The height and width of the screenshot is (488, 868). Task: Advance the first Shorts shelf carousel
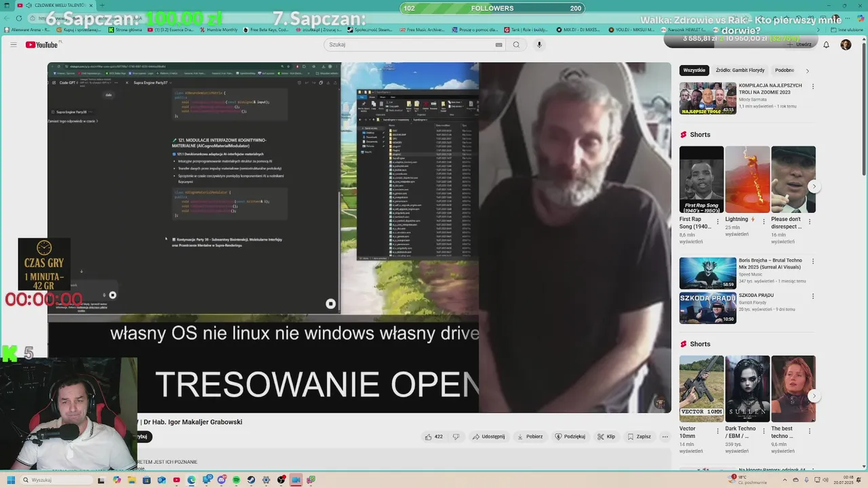[x=815, y=186]
